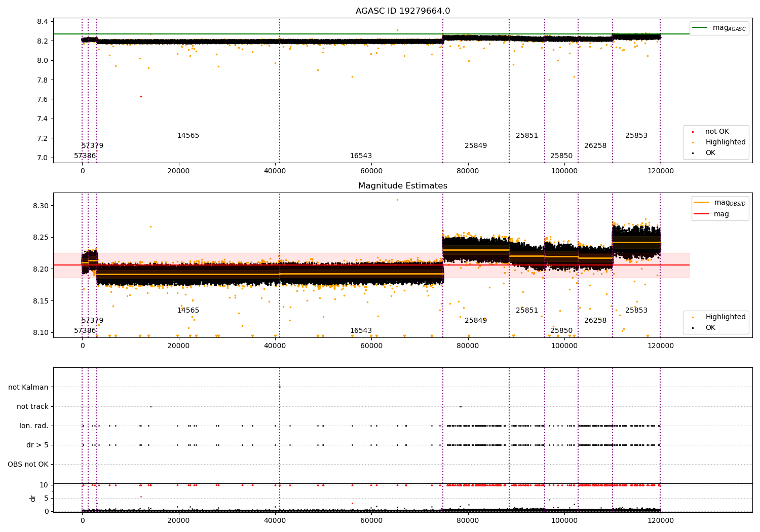The height and width of the screenshot is (532, 760).
Task: Click the 'not Kalman' axis label
Action: [x=28, y=387]
